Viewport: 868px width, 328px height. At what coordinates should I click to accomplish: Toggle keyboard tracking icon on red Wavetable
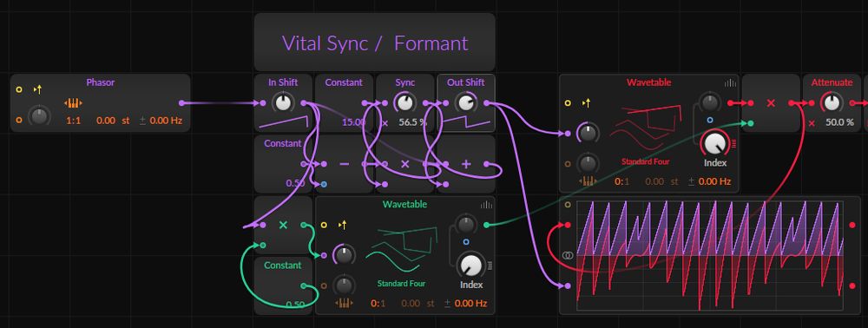588,180
